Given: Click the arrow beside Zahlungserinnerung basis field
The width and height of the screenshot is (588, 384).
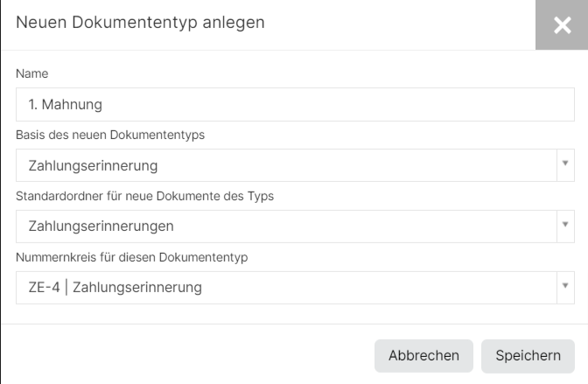Looking at the screenshot, I should coord(565,163).
